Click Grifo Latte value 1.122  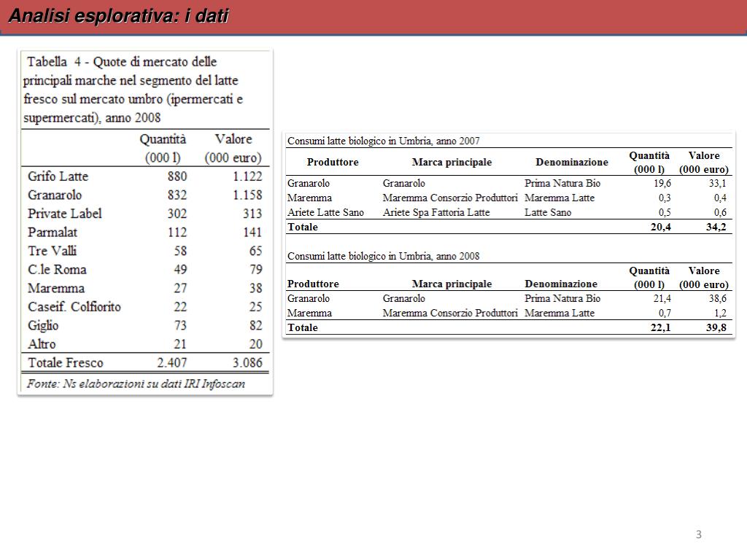[x=247, y=176]
